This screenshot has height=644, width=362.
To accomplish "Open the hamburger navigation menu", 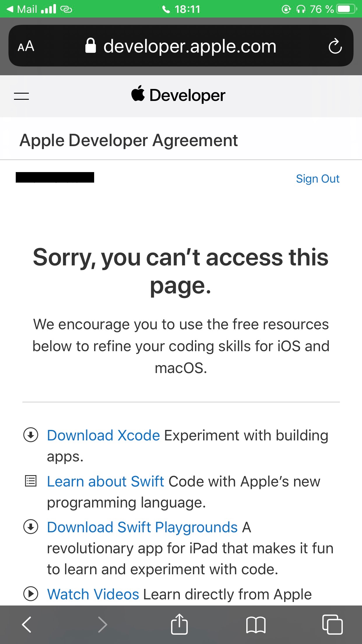I will [x=22, y=96].
